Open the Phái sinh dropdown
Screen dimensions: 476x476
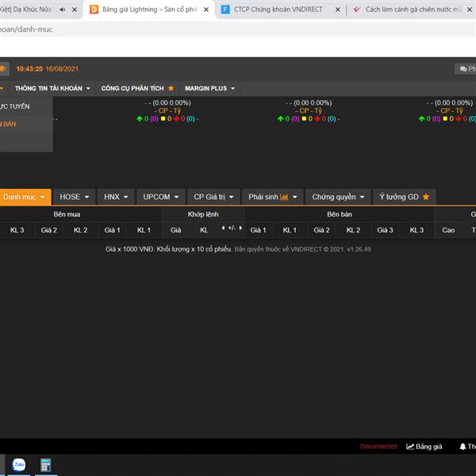click(273, 197)
